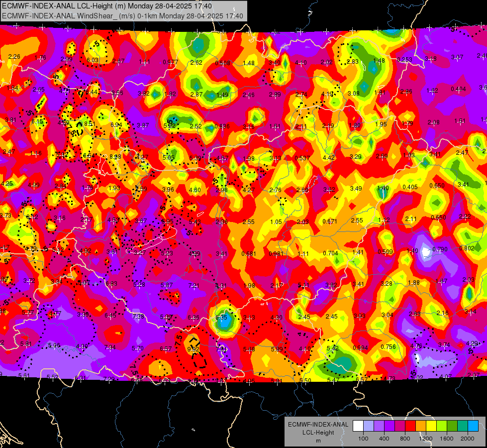
Task: Pick the red legend swatch
Action: (x=410, y=426)
